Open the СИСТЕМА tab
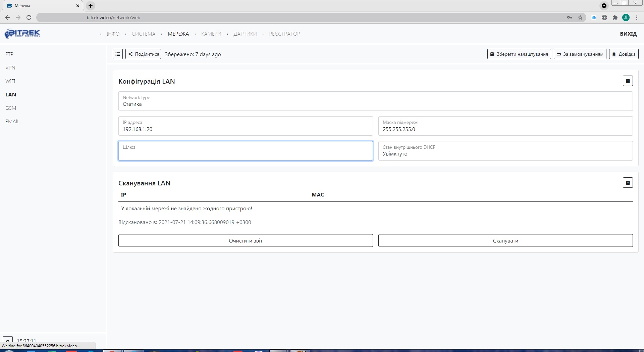 [x=143, y=34]
